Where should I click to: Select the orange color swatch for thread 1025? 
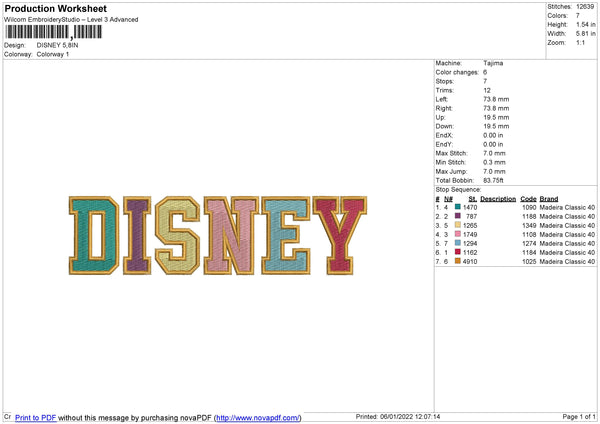458,261
